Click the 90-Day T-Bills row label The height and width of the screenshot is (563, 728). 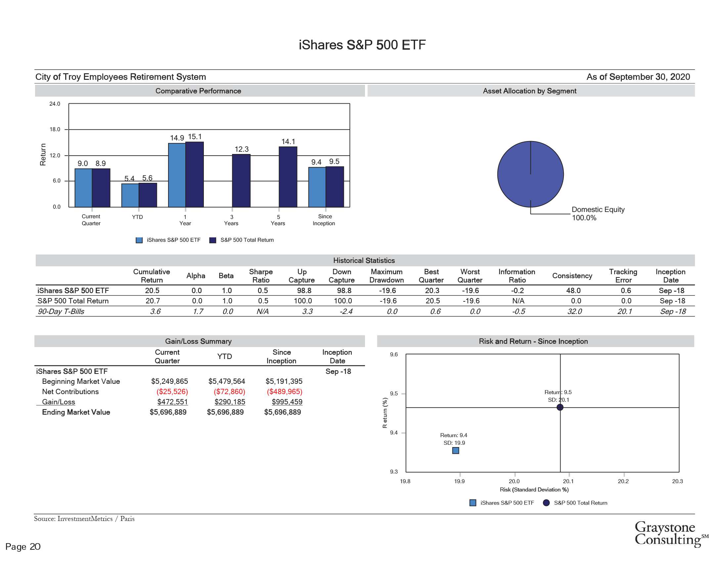pos(61,312)
